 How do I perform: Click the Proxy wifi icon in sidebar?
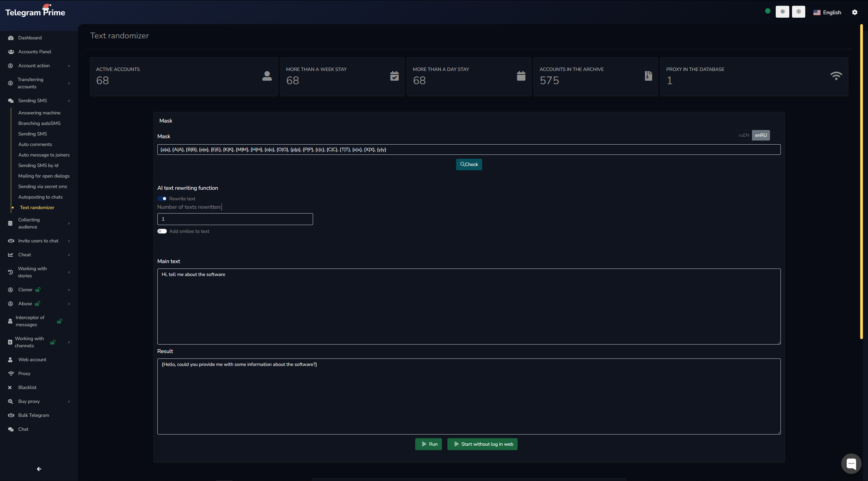11,373
